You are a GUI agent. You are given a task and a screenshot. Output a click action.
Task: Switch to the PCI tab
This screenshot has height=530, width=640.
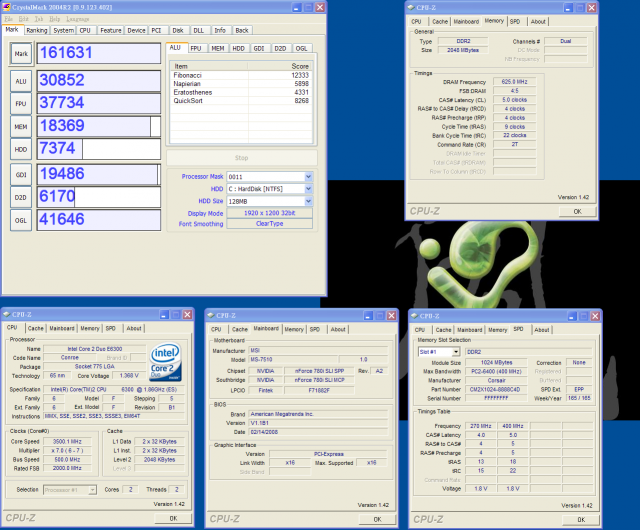[156, 30]
